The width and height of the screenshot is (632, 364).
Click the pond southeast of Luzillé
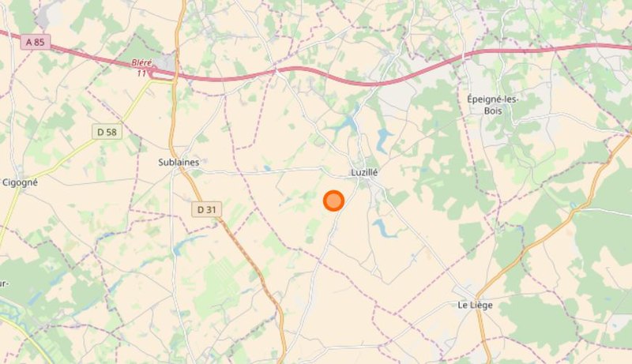[x=384, y=228]
